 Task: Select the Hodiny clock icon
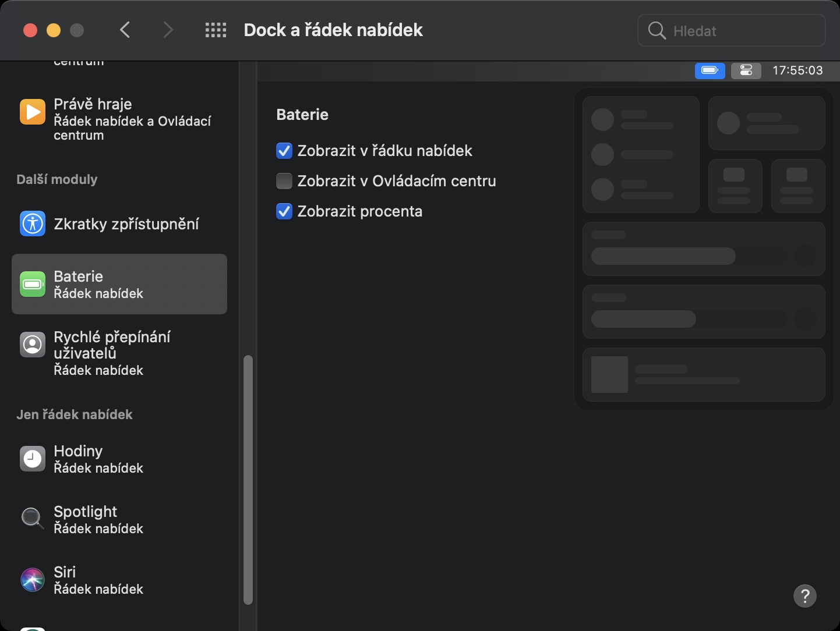pos(33,459)
